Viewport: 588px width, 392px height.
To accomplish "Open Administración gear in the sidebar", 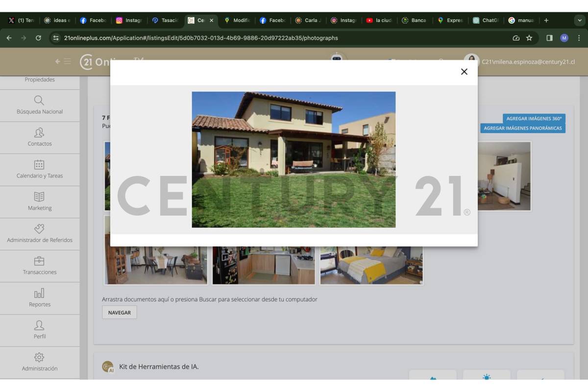I will [40, 362].
